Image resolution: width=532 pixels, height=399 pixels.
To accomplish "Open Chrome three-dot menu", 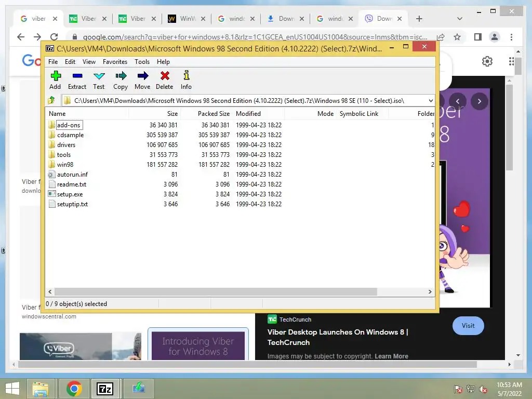I will click(511, 37).
